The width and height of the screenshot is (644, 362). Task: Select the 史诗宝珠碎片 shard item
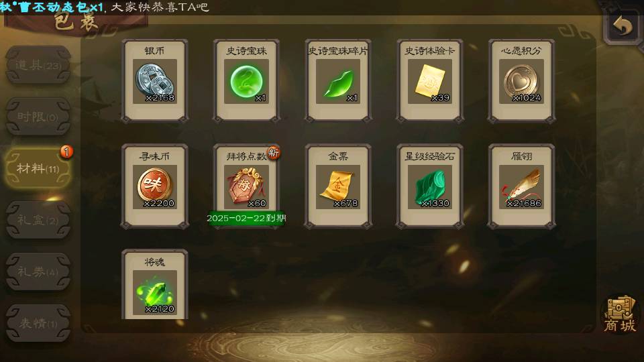(338, 81)
